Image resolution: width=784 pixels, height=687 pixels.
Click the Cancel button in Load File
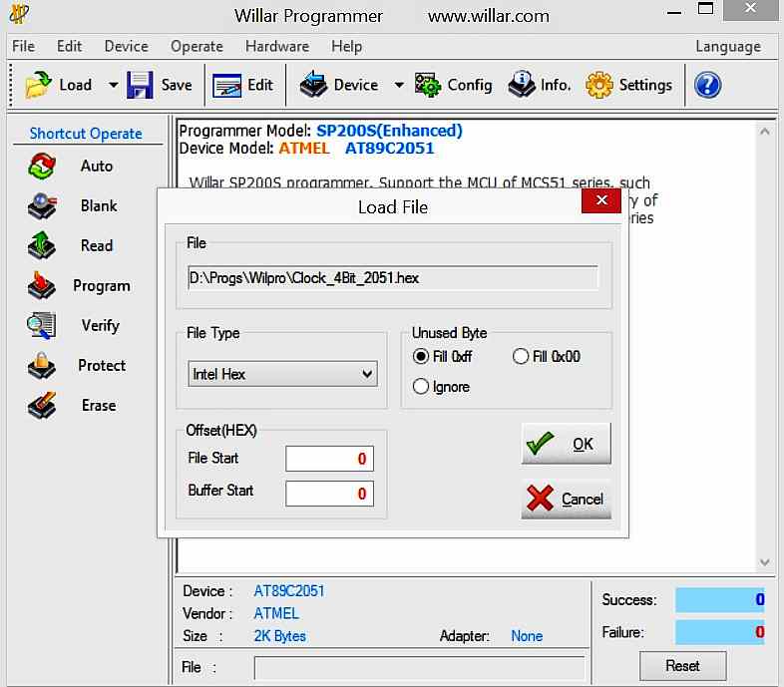pyautogui.click(x=566, y=499)
